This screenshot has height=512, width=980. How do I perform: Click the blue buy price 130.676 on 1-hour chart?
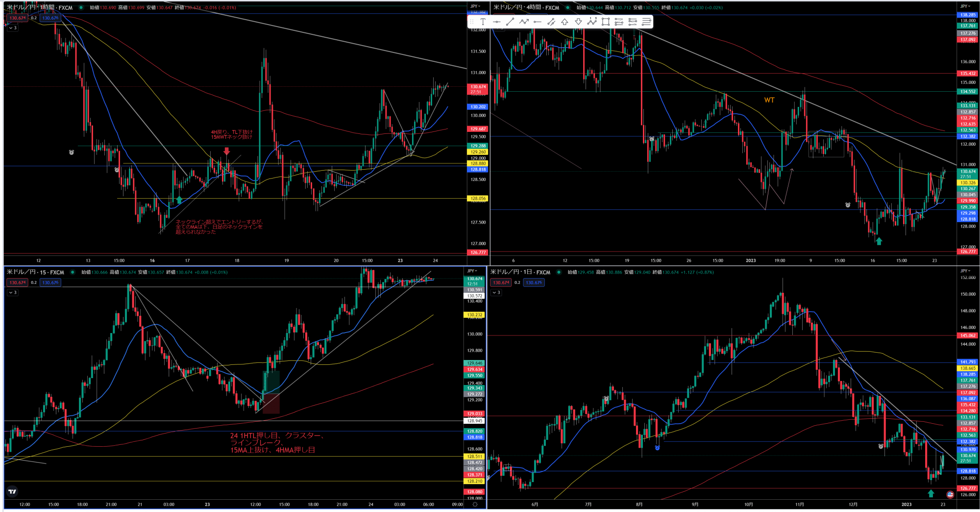pyautogui.click(x=50, y=18)
